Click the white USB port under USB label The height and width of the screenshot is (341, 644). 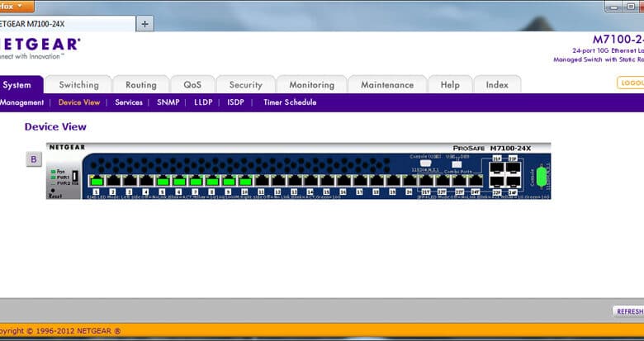(x=457, y=164)
